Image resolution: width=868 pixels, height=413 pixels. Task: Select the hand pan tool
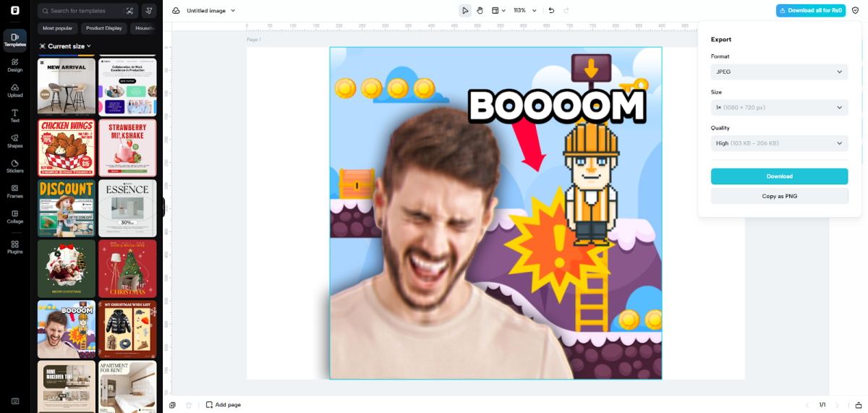pyautogui.click(x=480, y=11)
